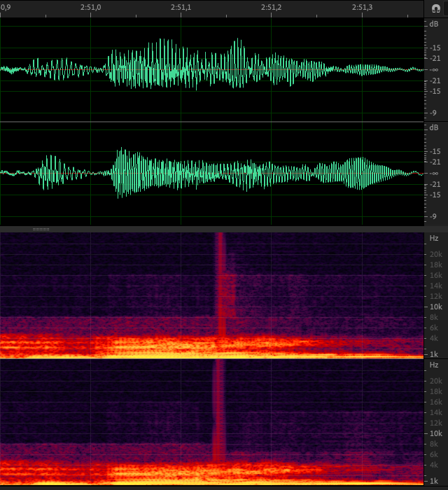Select the -∞ mark on lower channel dB scale
The width and height of the screenshot is (448, 490).
(434, 173)
